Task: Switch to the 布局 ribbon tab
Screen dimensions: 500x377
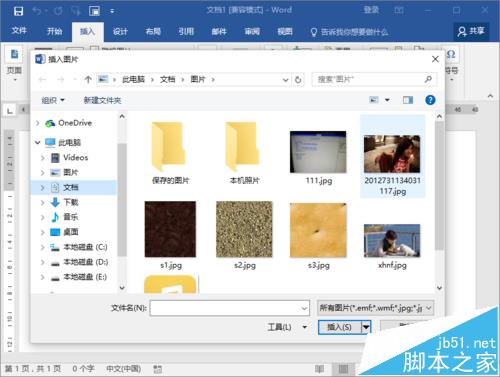Action: [153, 31]
